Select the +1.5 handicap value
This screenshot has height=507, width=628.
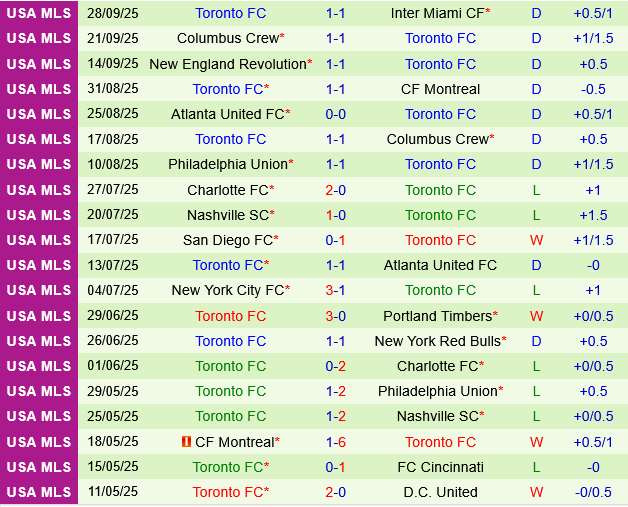593,215
